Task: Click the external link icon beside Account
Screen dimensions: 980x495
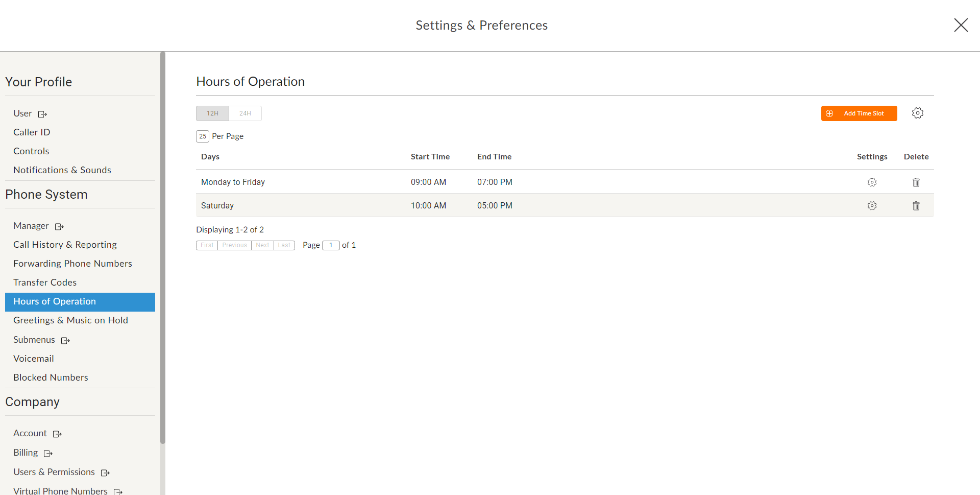Action: coord(57,434)
